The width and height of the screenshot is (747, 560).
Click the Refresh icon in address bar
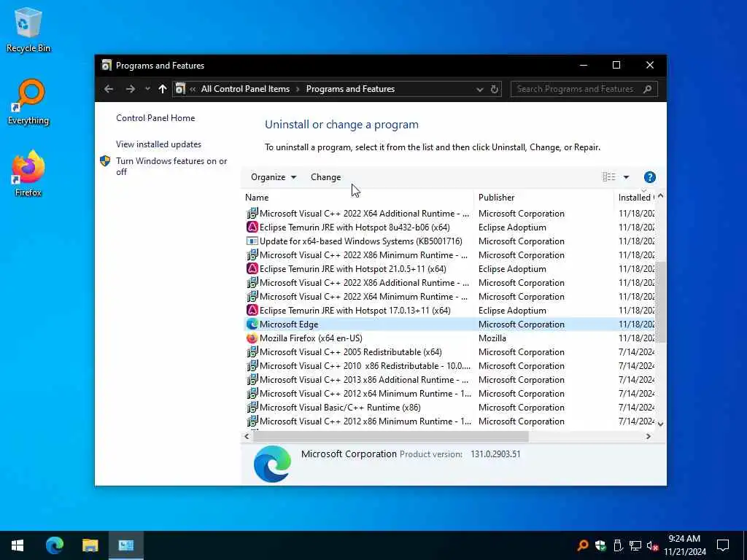[x=494, y=89]
